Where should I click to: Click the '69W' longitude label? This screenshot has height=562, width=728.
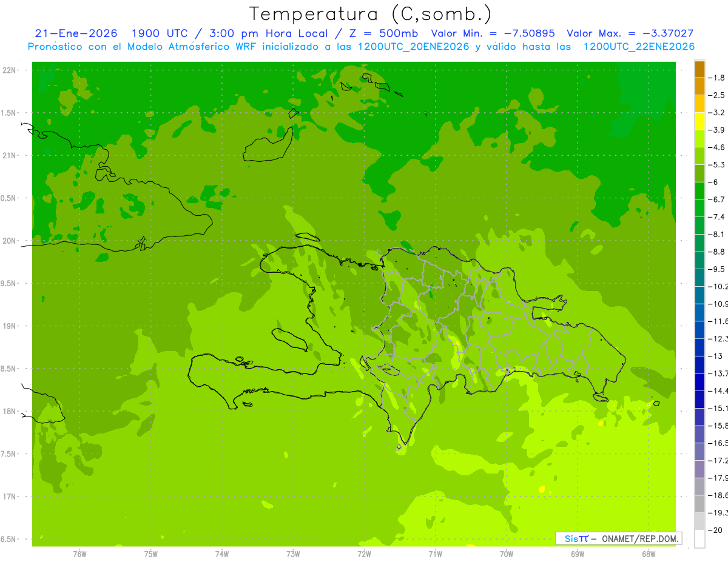[x=578, y=554]
